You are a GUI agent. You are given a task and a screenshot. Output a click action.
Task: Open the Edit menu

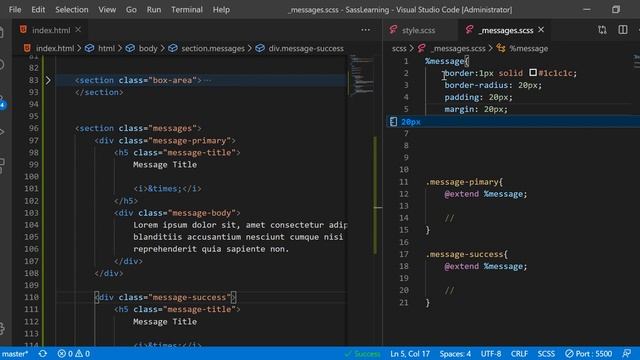[x=38, y=9]
